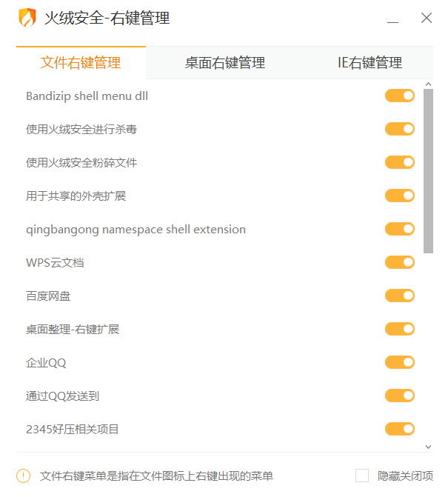Turn off the WPS云文档 toggle
The image size is (448, 497).
400,262
